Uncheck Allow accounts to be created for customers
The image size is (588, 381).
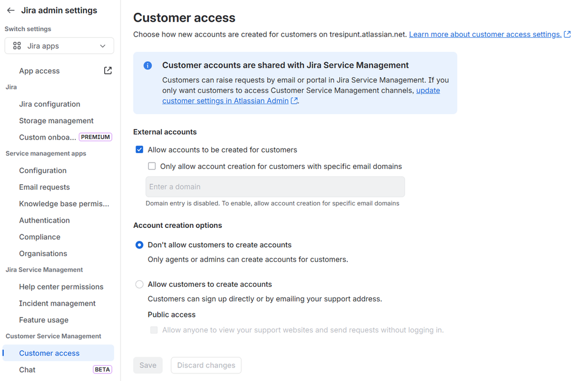pos(139,150)
